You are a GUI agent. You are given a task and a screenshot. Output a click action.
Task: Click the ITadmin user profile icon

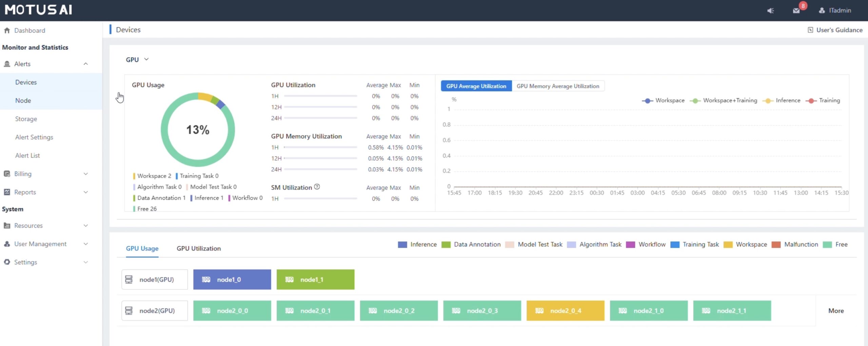pyautogui.click(x=822, y=11)
